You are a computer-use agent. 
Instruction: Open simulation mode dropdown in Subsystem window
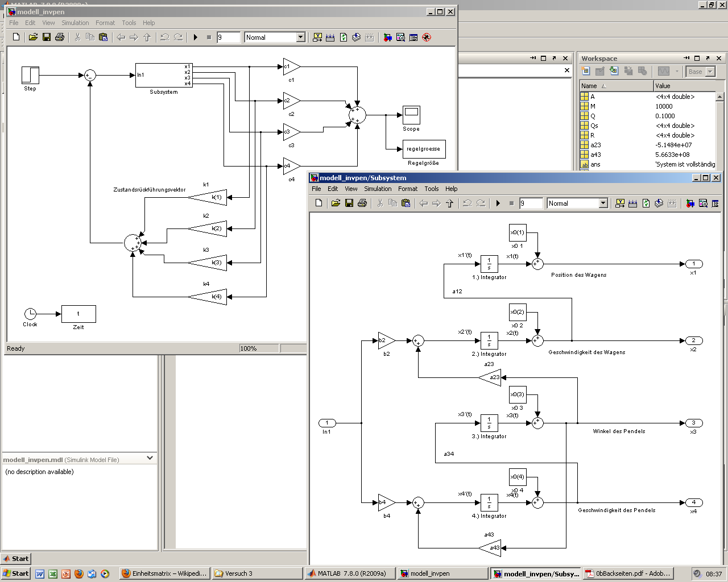point(603,203)
